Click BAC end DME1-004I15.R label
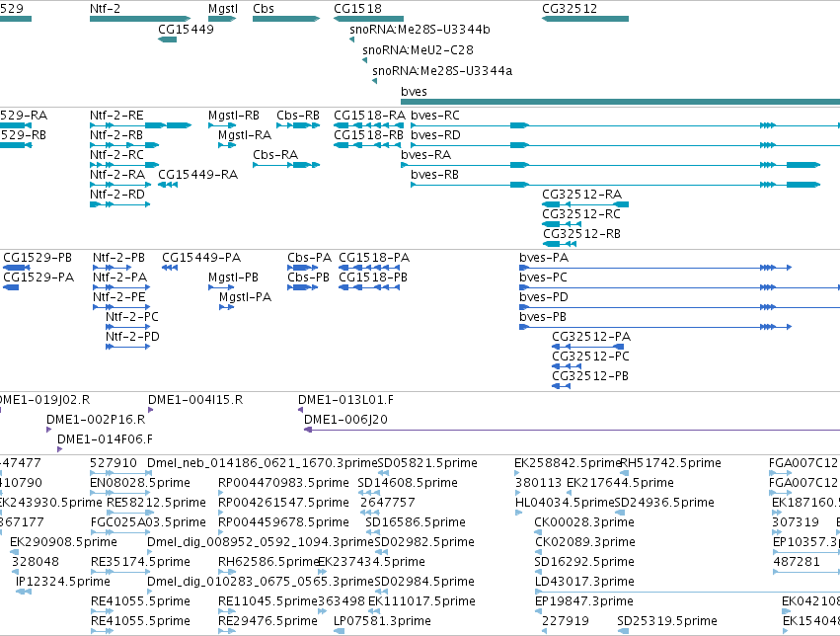The width and height of the screenshot is (840, 636). point(195,400)
